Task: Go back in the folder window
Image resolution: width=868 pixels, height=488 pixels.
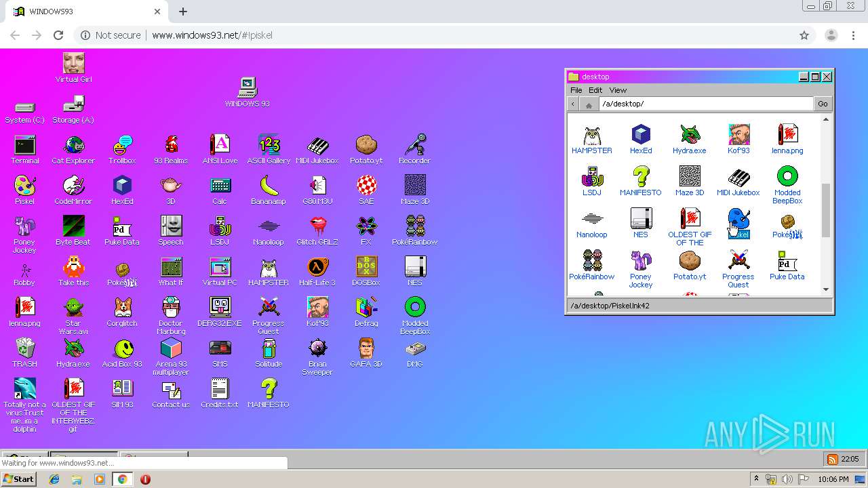Action: click(x=574, y=104)
